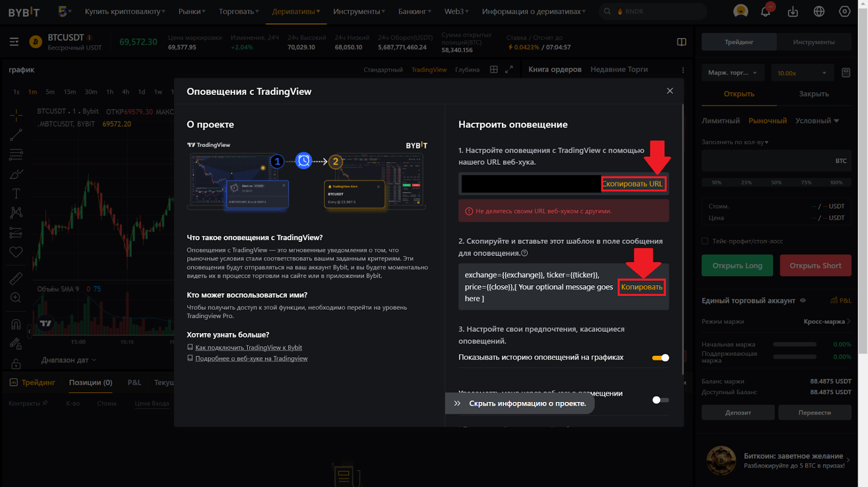Click the lock drawings tool

coord(16,363)
